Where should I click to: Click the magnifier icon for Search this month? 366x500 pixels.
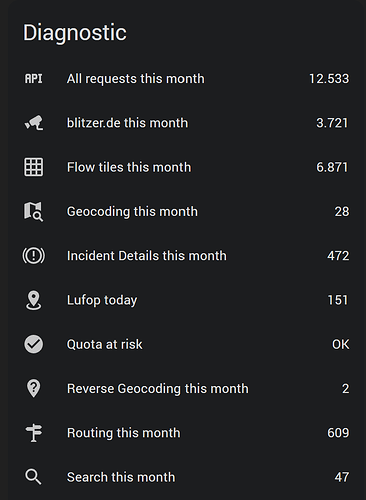coord(34,477)
